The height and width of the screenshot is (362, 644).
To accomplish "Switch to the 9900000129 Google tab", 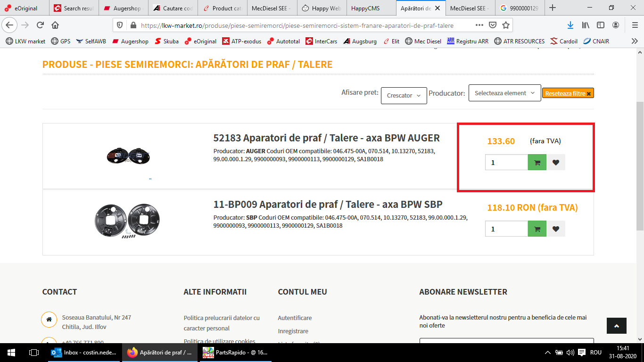I will click(519, 8).
